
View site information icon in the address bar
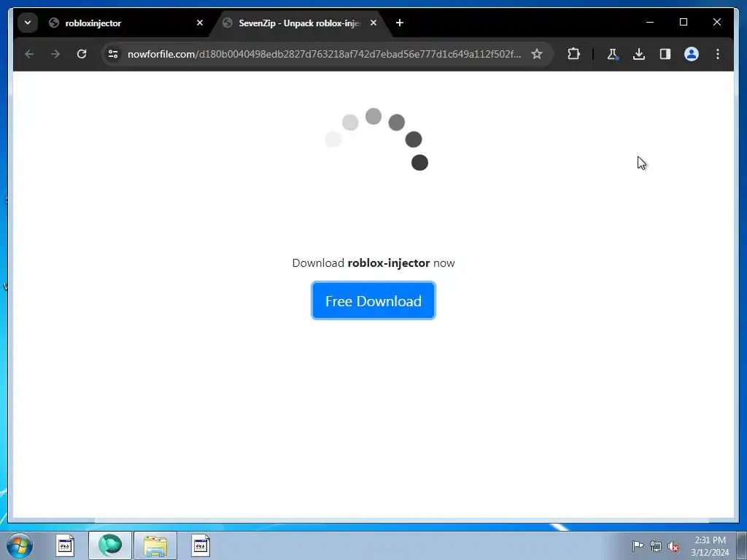tap(113, 54)
